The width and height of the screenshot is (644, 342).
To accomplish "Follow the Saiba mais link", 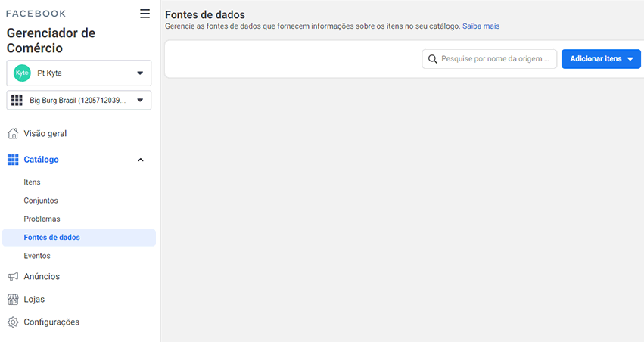I will click(481, 26).
